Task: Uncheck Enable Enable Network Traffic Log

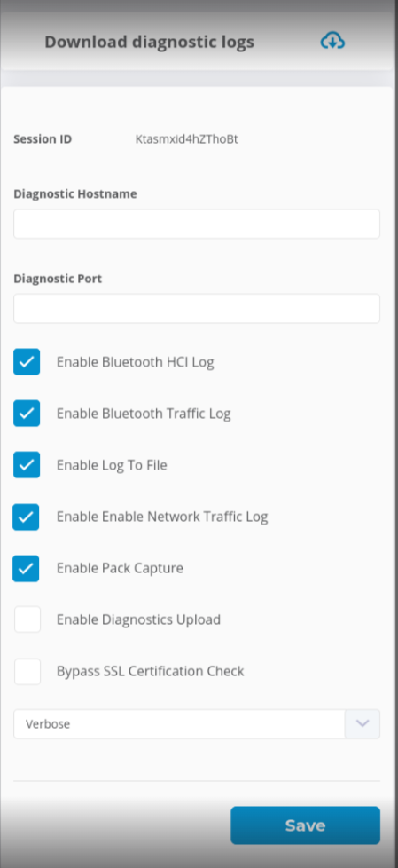Action: point(26,517)
